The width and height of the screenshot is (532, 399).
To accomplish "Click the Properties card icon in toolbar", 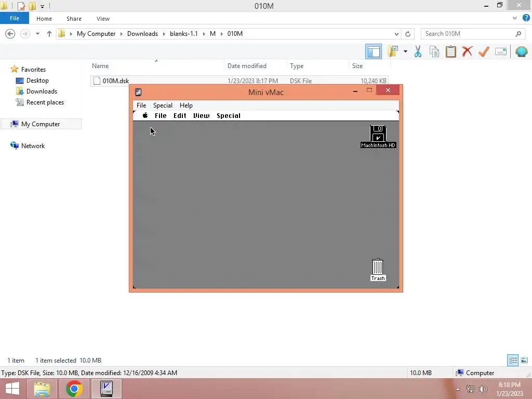I will click(x=501, y=51).
